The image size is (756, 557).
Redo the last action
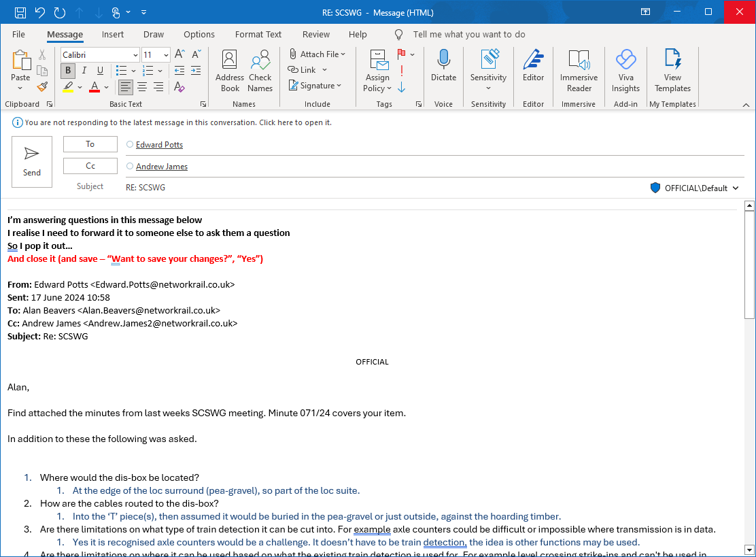pos(60,12)
